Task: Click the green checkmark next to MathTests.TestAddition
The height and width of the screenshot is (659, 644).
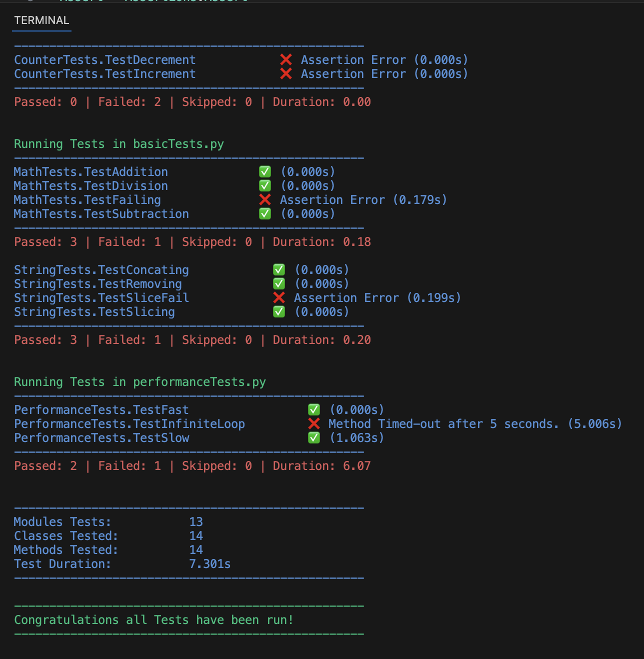Action: [264, 171]
